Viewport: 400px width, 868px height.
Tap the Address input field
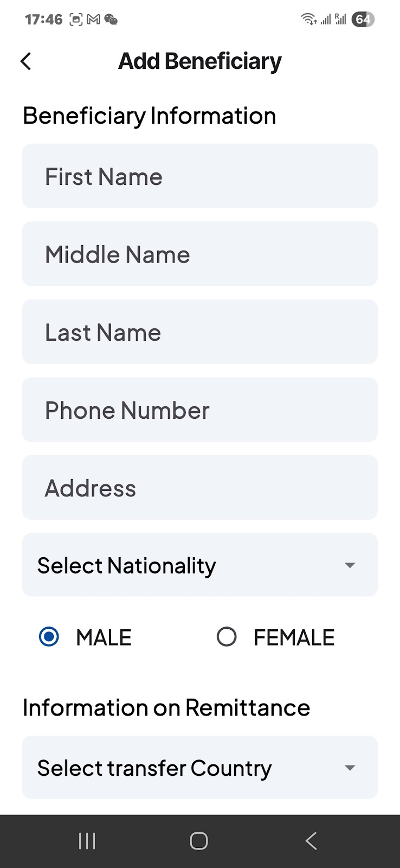199,488
